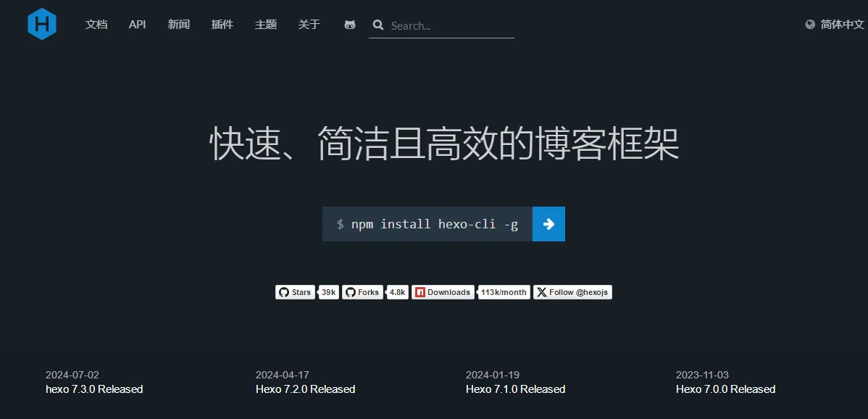The image size is (868, 419).
Task: Open the GitHub cat icon link
Action: [350, 25]
